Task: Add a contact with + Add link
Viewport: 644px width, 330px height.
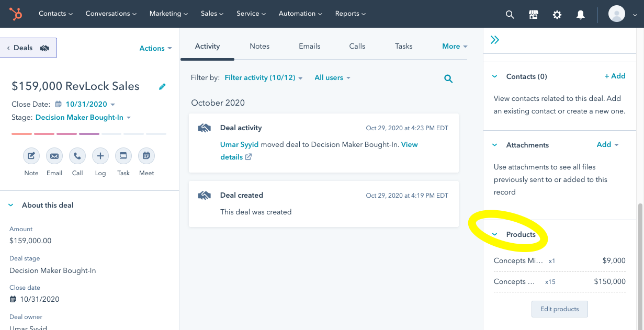Action: click(615, 76)
